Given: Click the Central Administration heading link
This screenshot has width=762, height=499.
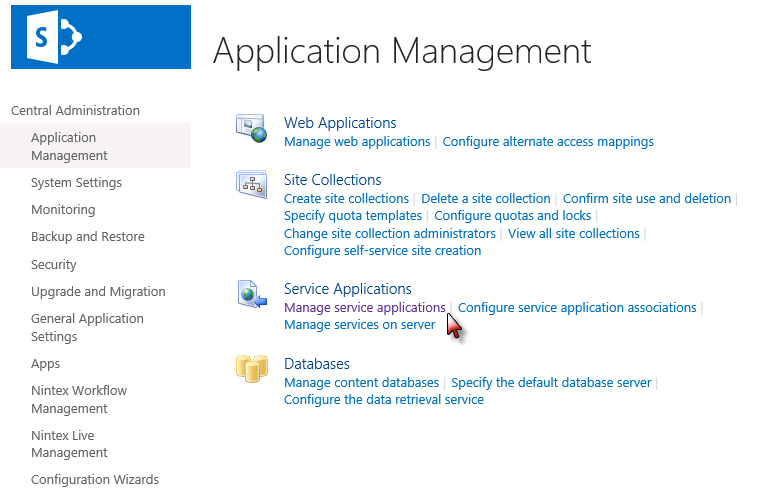Looking at the screenshot, I should coord(75,111).
